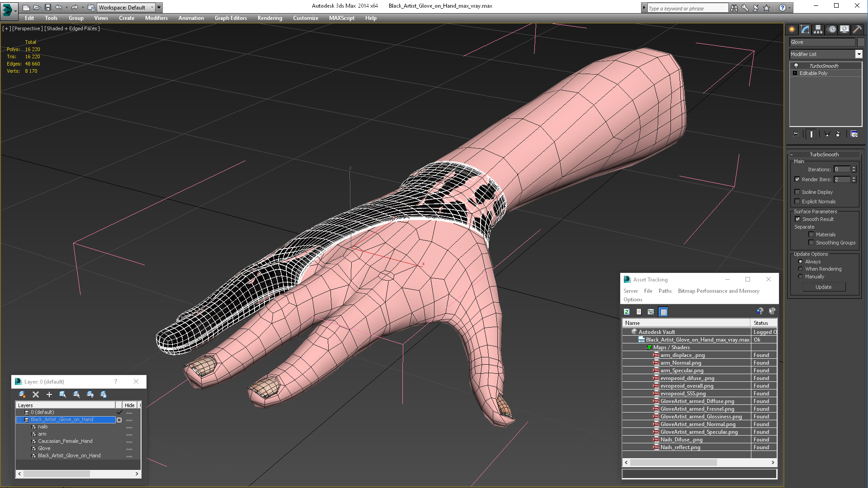Click the Update button in TurboSmooth
The width and height of the screenshot is (868, 488).
(823, 287)
